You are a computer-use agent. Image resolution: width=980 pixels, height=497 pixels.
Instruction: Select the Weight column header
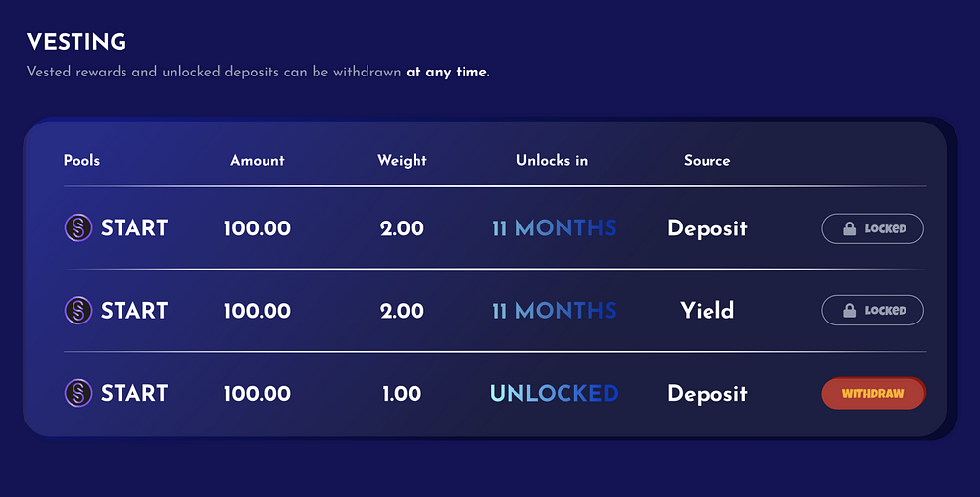tap(402, 161)
